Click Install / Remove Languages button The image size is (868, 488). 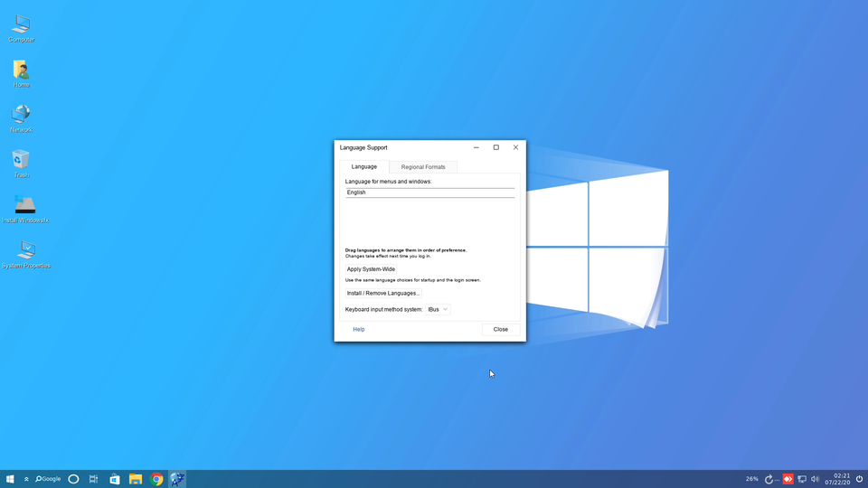tap(383, 293)
